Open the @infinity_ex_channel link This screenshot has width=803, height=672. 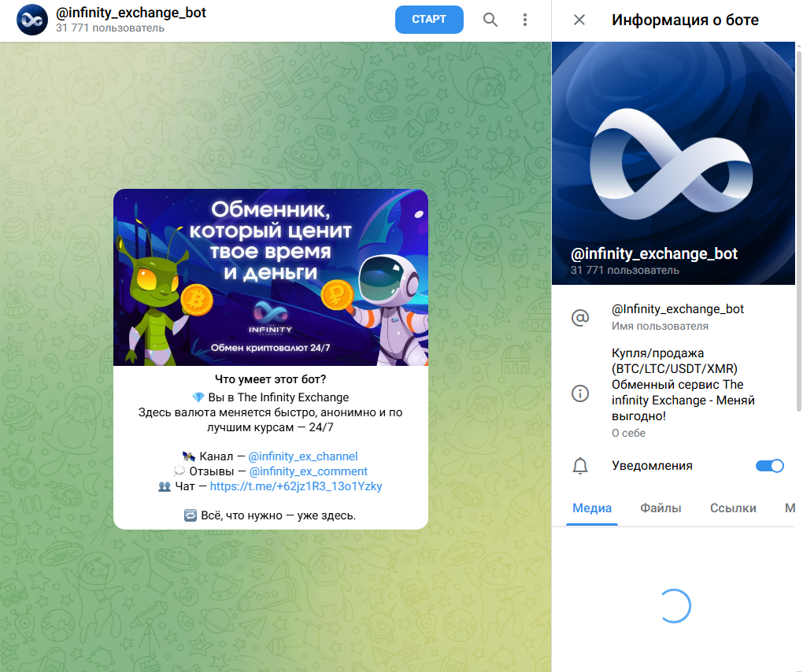303,456
